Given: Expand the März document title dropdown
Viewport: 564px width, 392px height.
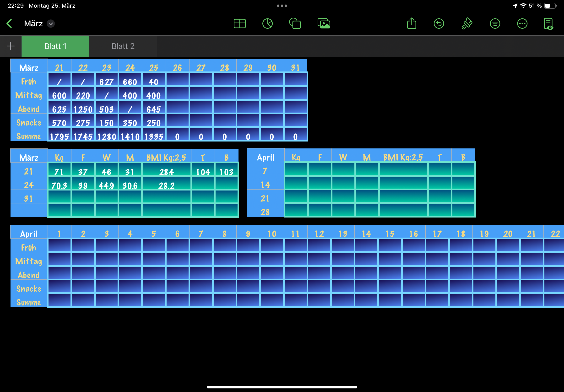Looking at the screenshot, I should (51, 24).
